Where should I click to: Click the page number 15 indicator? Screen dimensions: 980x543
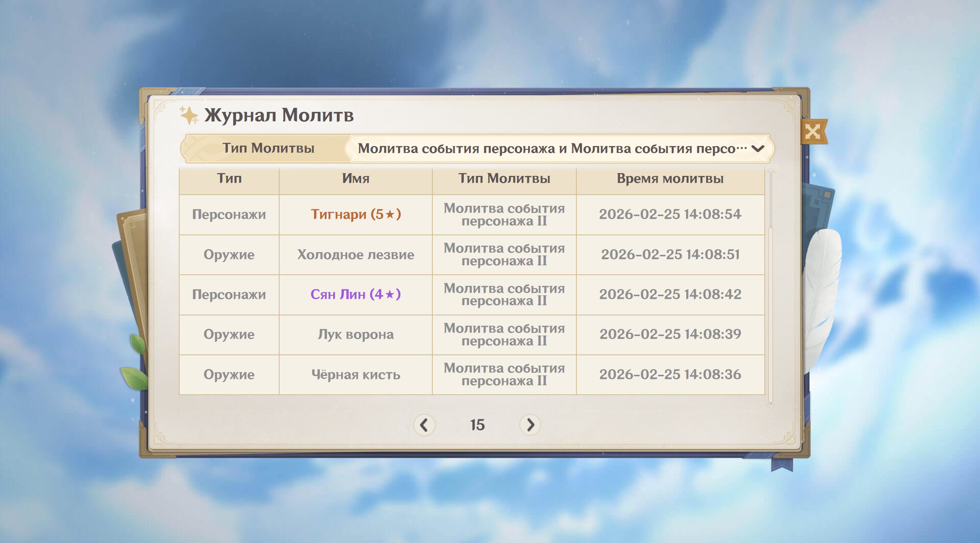coord(477,425)
